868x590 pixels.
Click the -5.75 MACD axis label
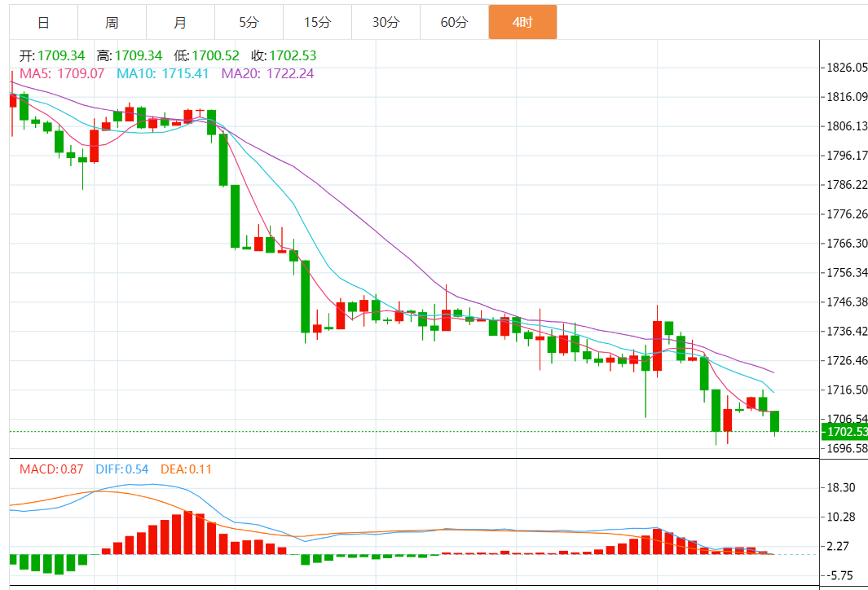point(839,575)
